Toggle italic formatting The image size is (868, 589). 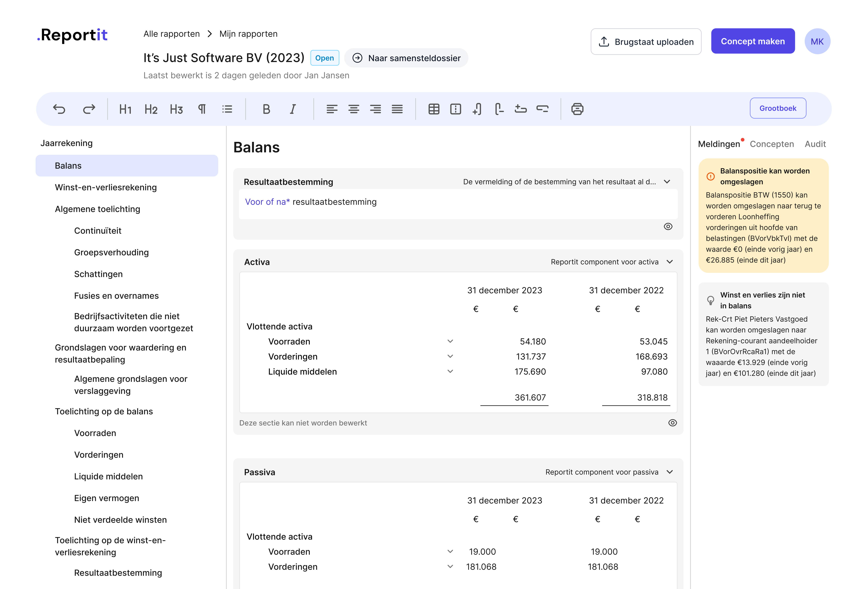[293, 109]
